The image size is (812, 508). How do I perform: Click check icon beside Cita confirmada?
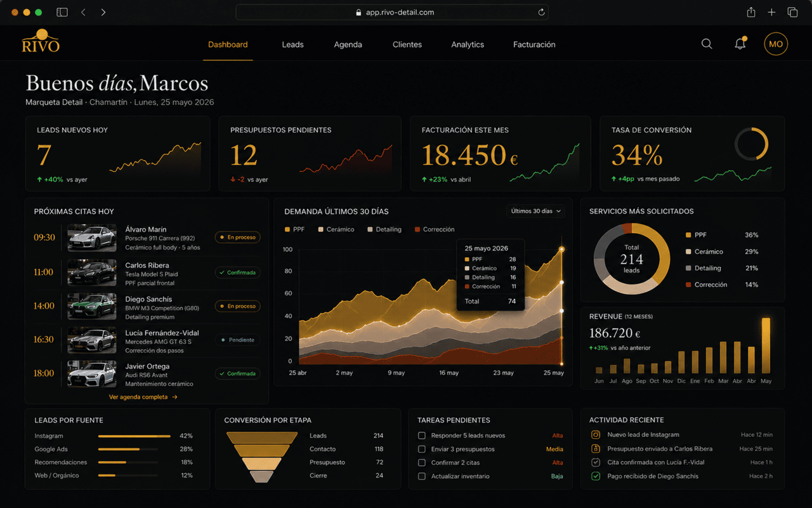coord(596,462)
